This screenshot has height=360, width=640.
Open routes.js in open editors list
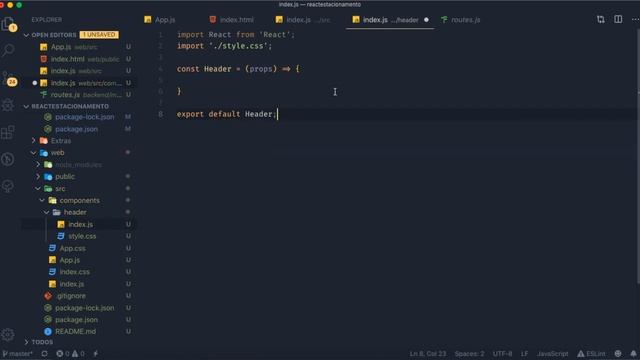80,95
